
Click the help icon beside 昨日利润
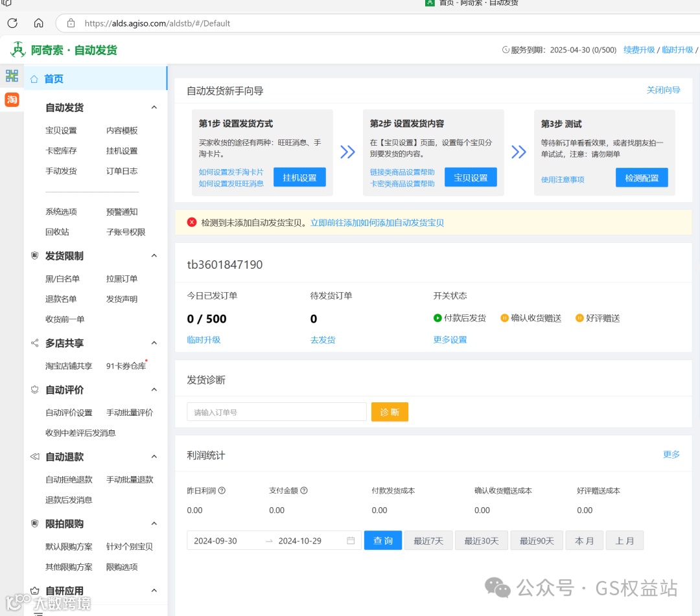(222, 490)
